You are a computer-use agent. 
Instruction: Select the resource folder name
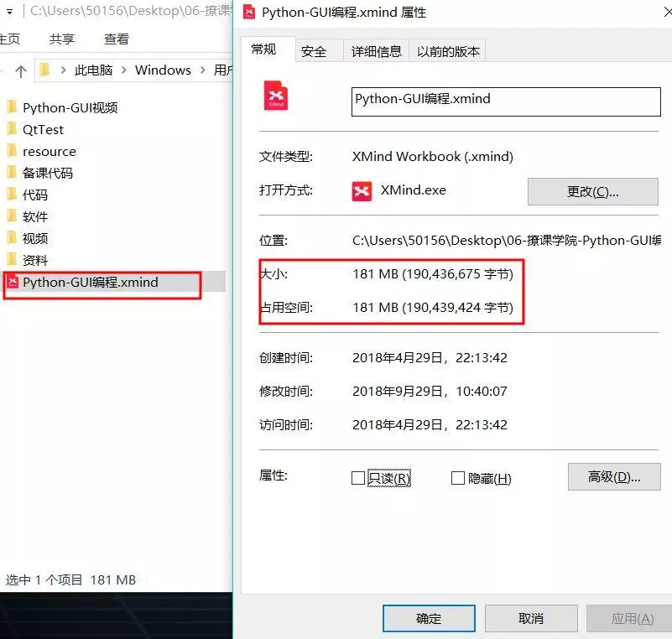click(49, 152)
